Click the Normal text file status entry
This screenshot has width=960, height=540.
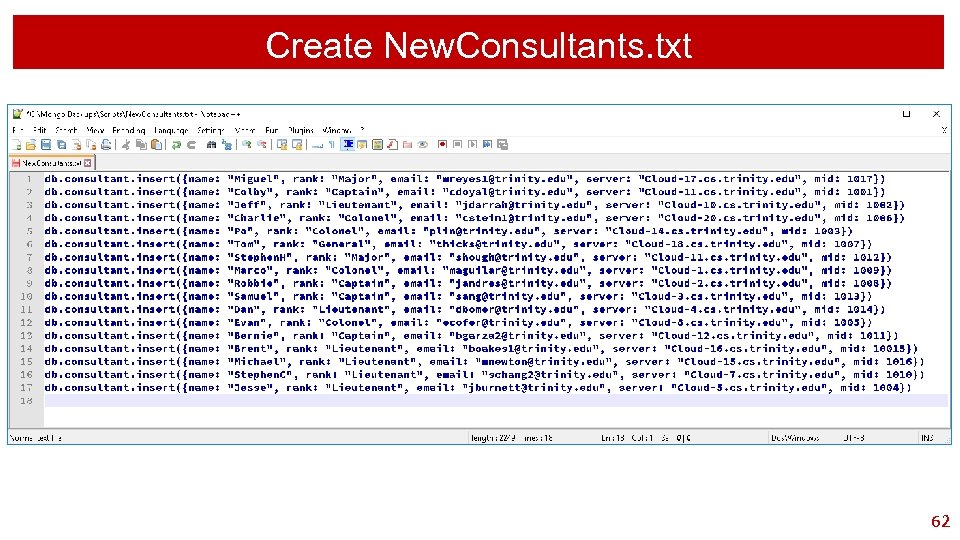coord(36,438)
